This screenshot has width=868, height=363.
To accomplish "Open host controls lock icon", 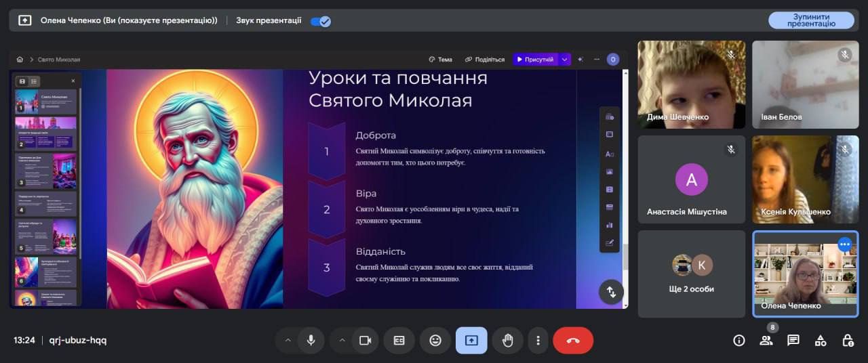I will point(848,341).
